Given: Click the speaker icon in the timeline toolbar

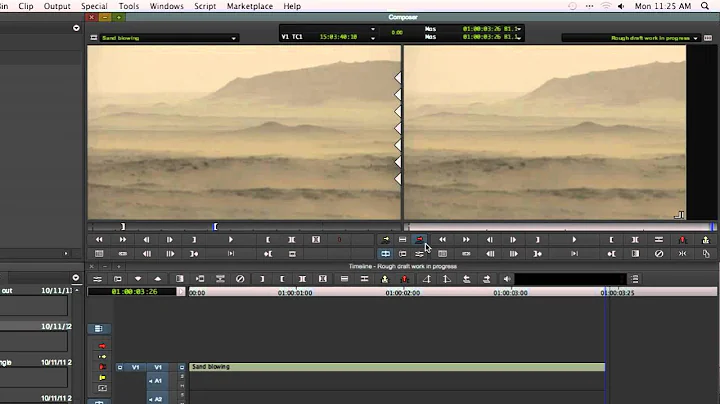Looking at the screenshot, I should pyautogui.click(x=507, y=279).
